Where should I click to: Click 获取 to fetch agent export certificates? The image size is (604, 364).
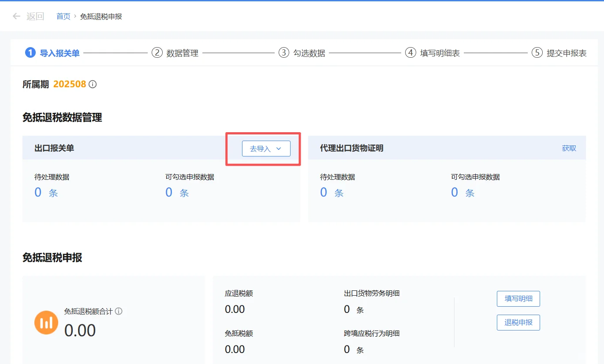(569, 149)
